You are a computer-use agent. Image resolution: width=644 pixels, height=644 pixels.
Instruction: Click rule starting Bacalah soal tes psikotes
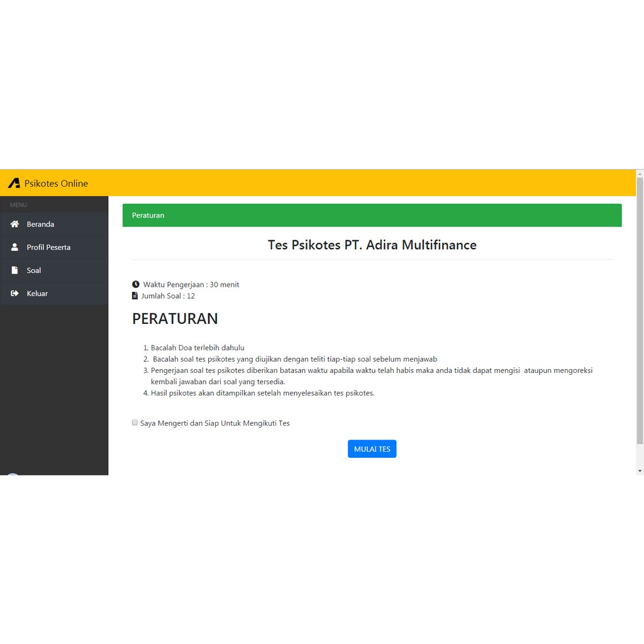point(295,359)
